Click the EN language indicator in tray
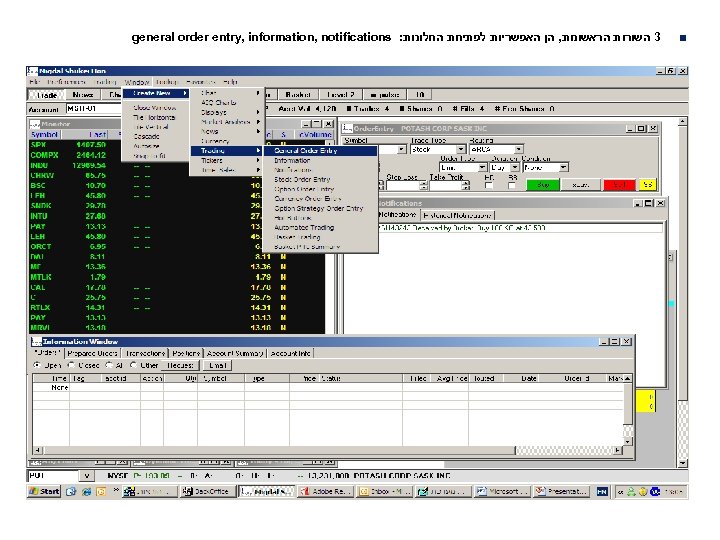This screenshot has height=540, width=720. 602,492
